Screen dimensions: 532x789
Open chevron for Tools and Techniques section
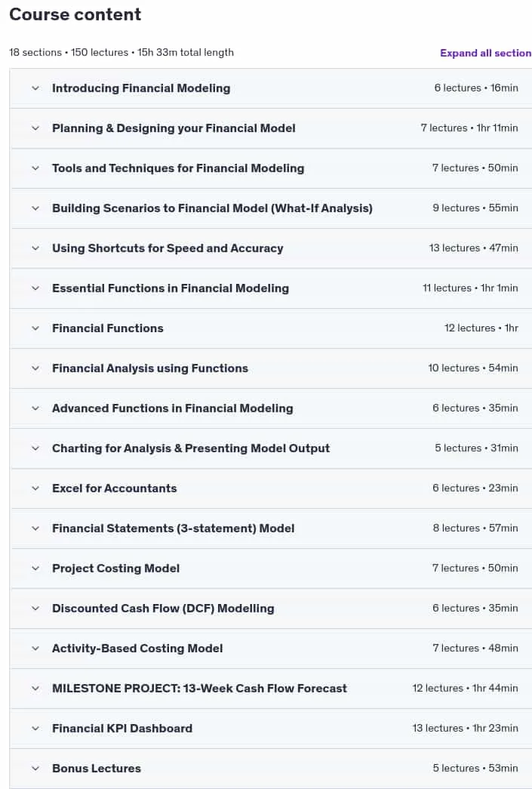point(35,168)
